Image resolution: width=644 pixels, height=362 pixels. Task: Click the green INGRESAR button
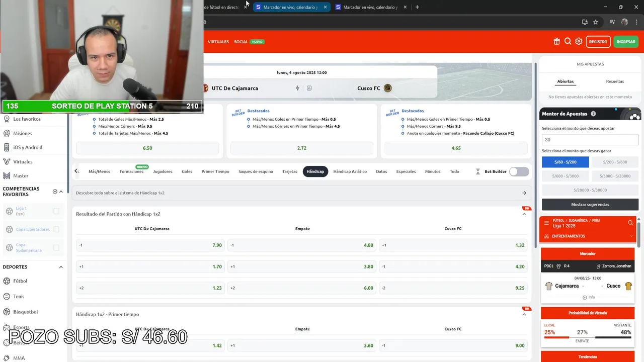[x=626, y=42]
